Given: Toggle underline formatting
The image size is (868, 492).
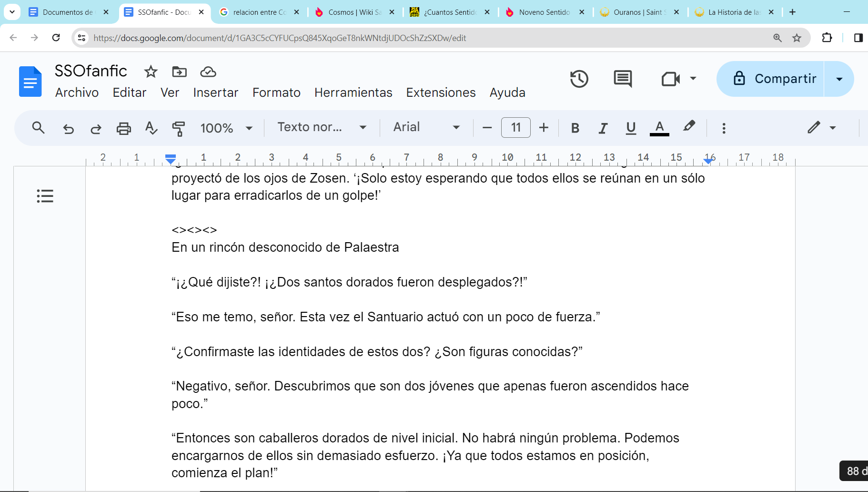Looking at the screenshot, I should tap(631, 128).
